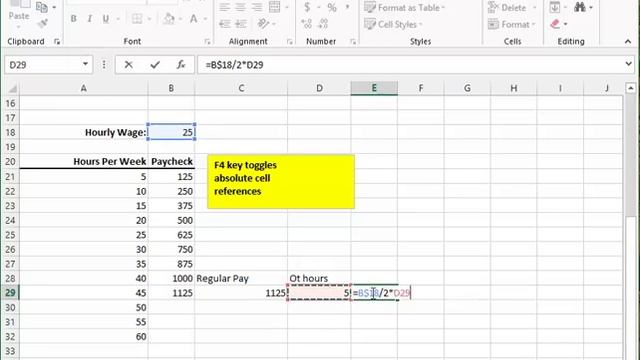This screenshot has width=640, height=360.
Task: Apply cell borders icon
Action: [x=137, y=19]
